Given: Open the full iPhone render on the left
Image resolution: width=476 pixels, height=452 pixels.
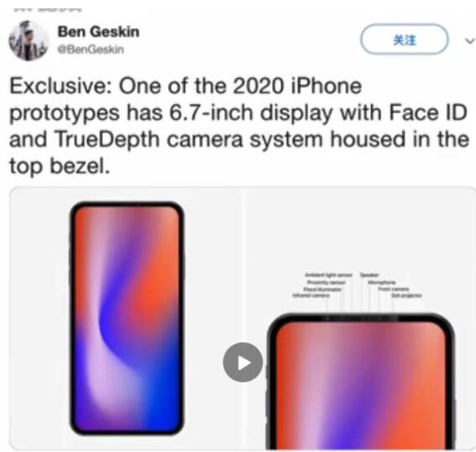Looking at the screenshot, I should click(x=127, y=319).
